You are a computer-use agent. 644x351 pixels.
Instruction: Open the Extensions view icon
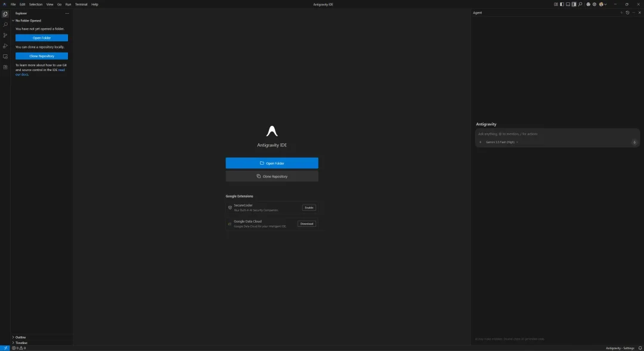click(5, 67)
